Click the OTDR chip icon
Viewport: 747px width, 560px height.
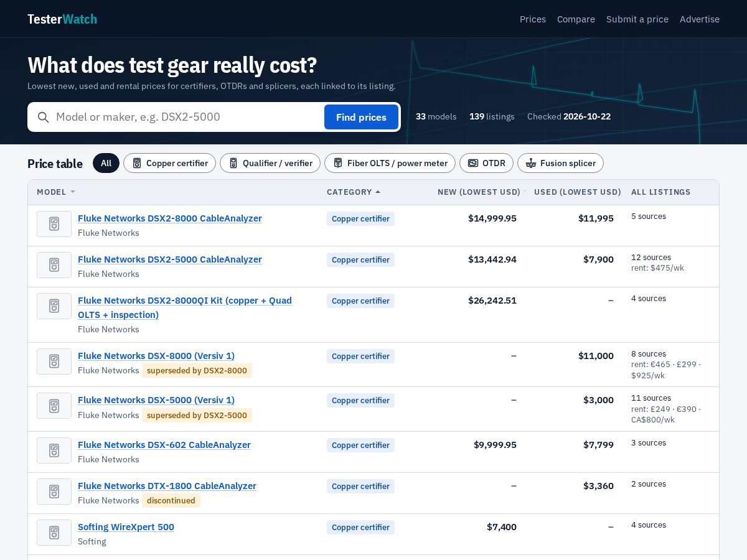click(x=473, y=163)
